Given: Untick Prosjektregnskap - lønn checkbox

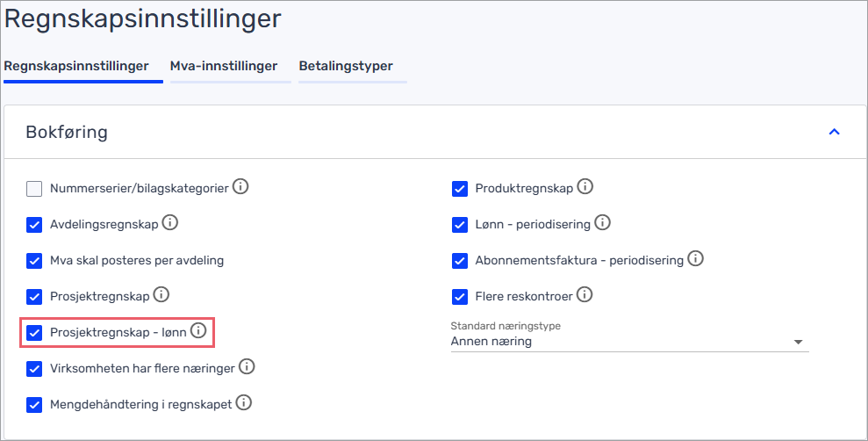Looking at the screenshot, I should point(34,333).
